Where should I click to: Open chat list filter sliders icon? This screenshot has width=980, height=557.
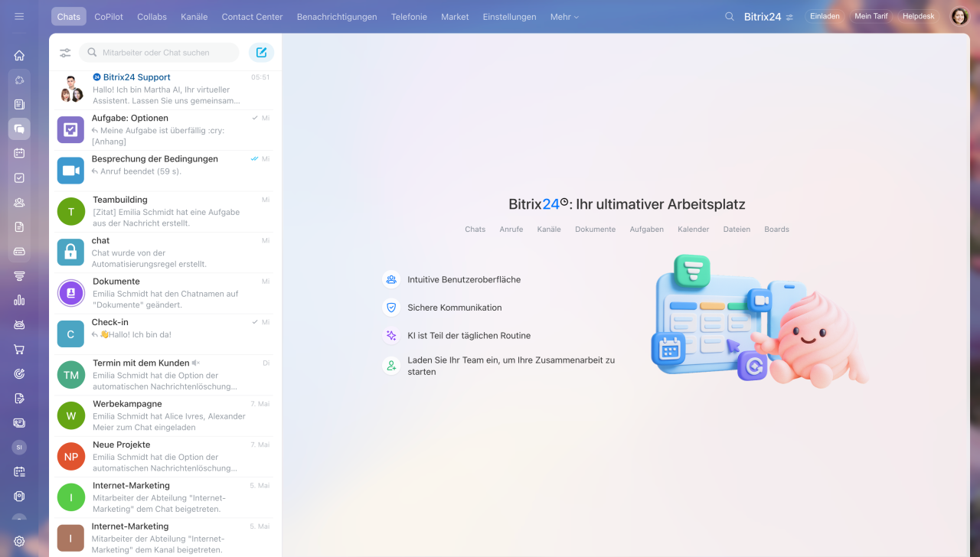(65, 53)
